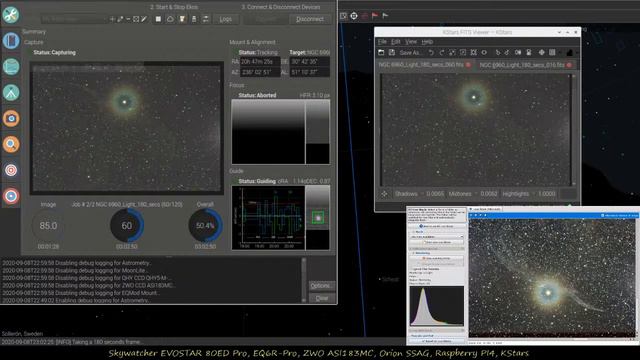Image resolution: width=640 pixels, height=360 pixels.
Task: Click the histogram icon in FITS Viewer toolbar
Action: (569, 53)
